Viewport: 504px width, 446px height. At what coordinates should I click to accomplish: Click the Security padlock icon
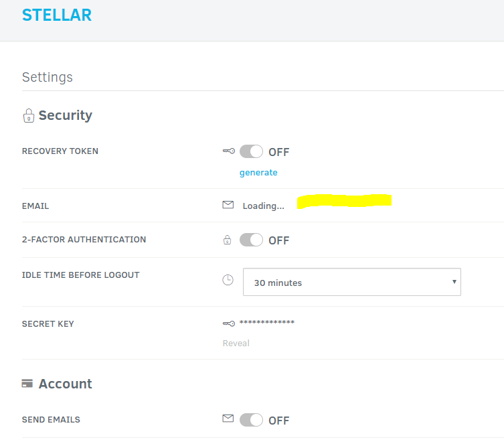[x=28, y=116]
